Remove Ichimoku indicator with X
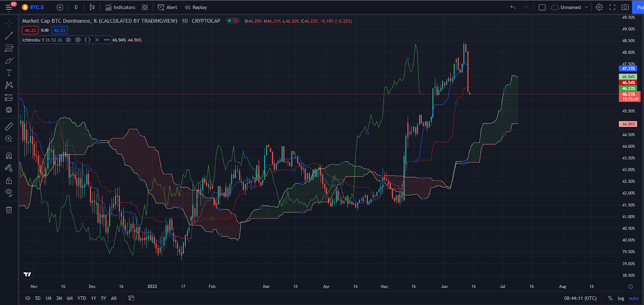 click(97, 40)
